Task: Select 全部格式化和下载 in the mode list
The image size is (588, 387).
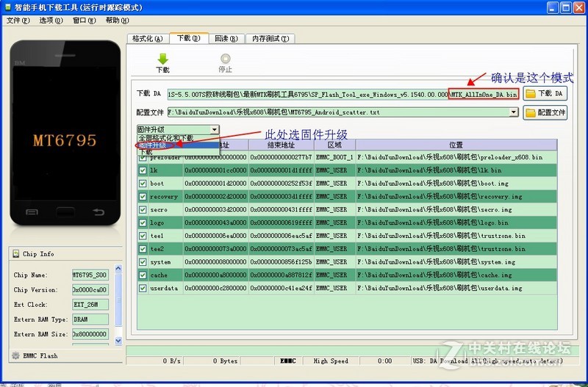Action: point(178,138)
